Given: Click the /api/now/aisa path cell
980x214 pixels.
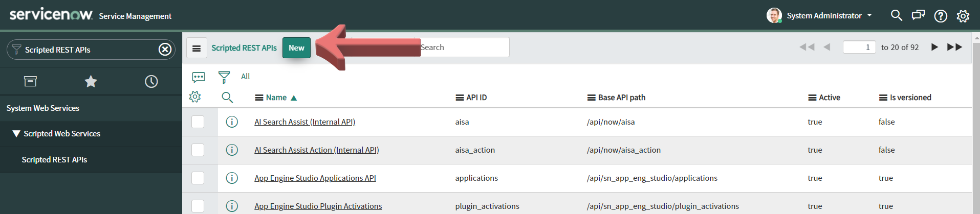Looking at the screenshot, I should (x=611, y=122).
